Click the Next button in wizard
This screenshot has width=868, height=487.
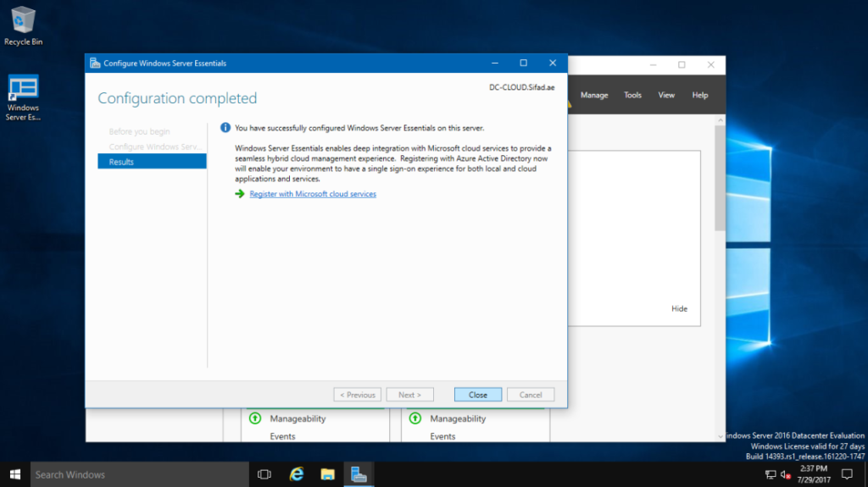409,395
